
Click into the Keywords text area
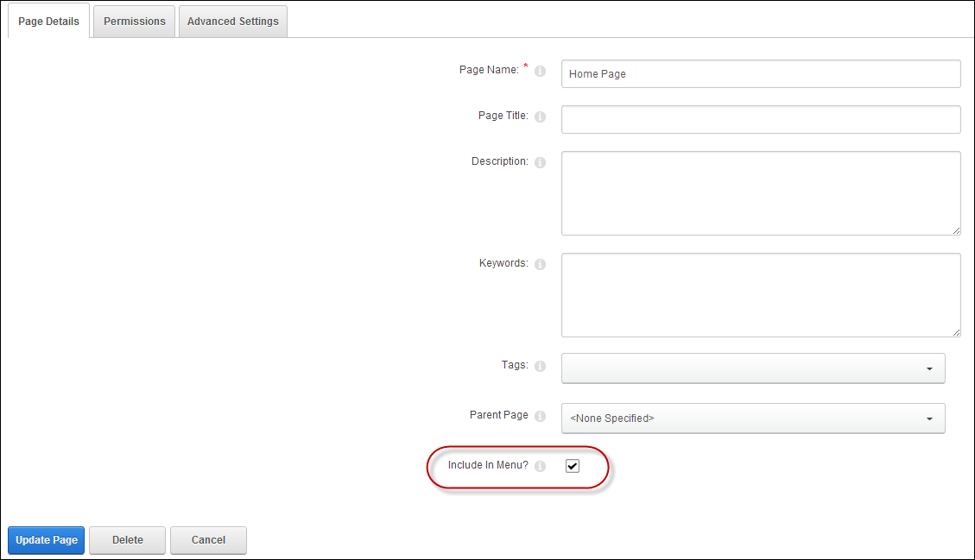(761, 295)
